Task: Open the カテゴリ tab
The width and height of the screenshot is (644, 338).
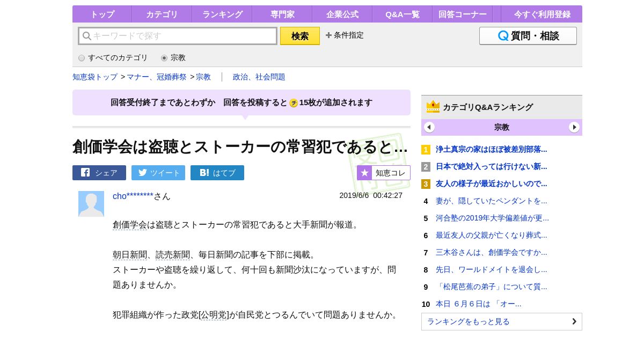Action: click(x=162, y=14)
